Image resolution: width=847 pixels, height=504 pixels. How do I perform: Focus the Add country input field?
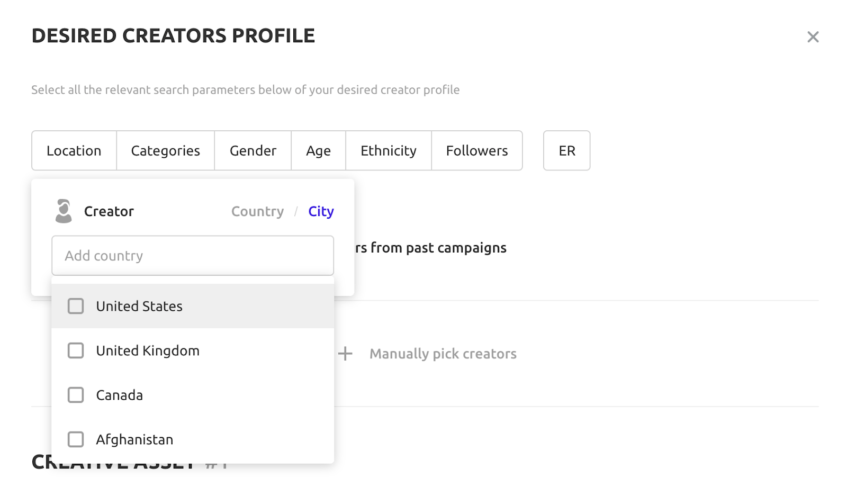click(193, 256)
